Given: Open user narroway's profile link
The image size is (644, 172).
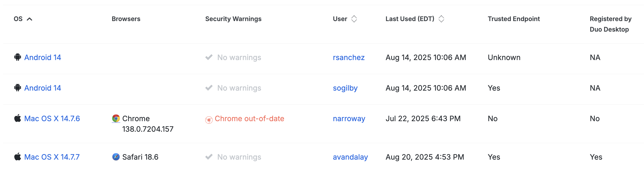Looking at the screenshot, I should tap(349, 119).
